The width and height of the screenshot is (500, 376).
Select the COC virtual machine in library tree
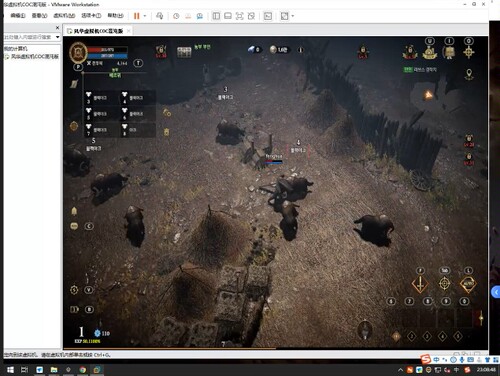click(x=32, y=56)
